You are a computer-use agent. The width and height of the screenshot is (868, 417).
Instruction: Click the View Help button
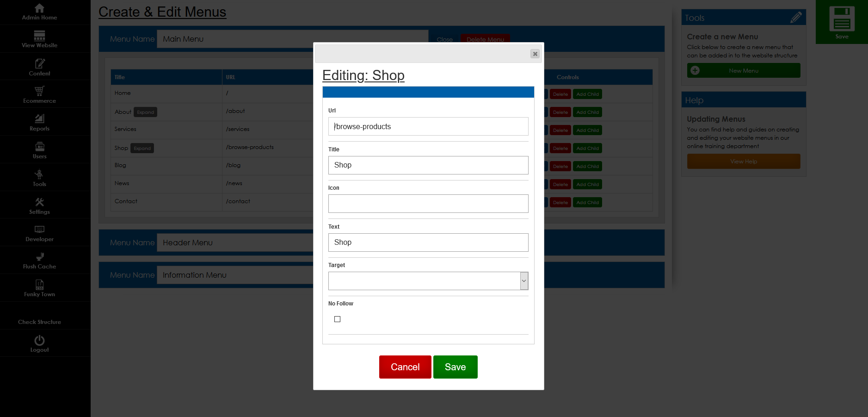[x=744, y=162]
